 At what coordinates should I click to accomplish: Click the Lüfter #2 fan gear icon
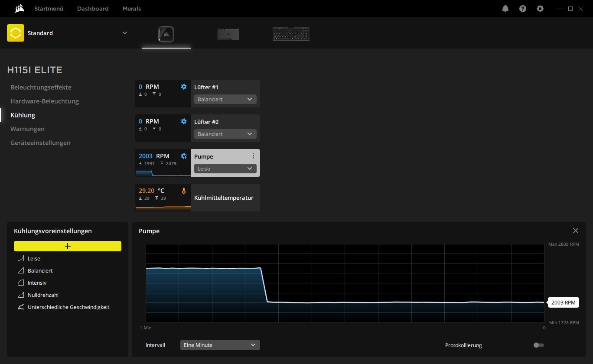tap(184, 121)
